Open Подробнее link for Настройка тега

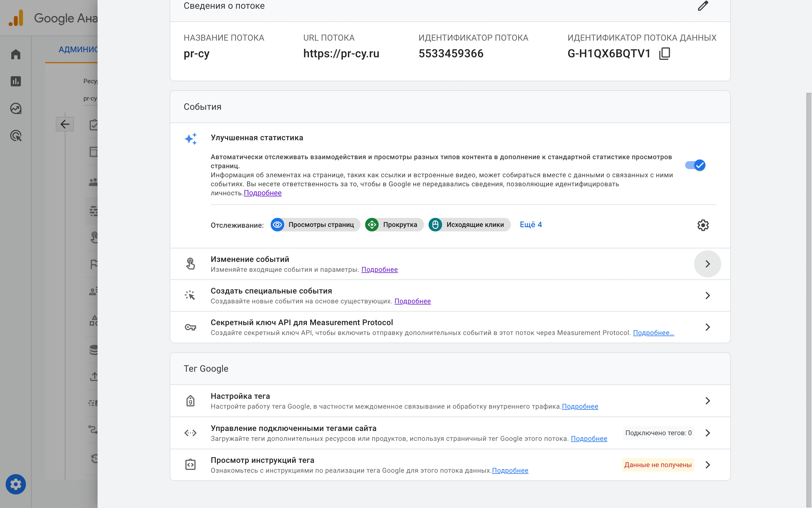pyautogui.click(x=580, y=406)
